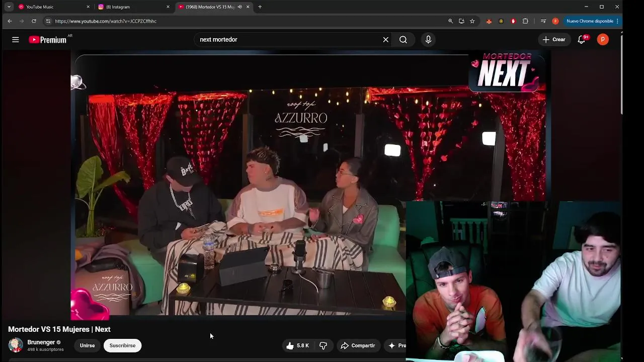Click the Compartir button
This screenshot has width=644, height=362.
click(358, 345)
